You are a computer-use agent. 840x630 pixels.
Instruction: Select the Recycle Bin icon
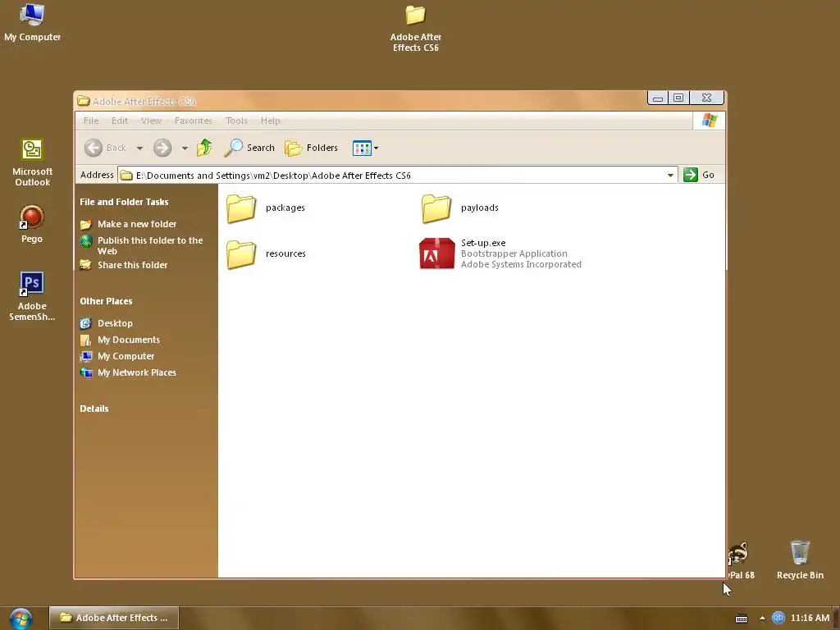[x=800, y=559]
